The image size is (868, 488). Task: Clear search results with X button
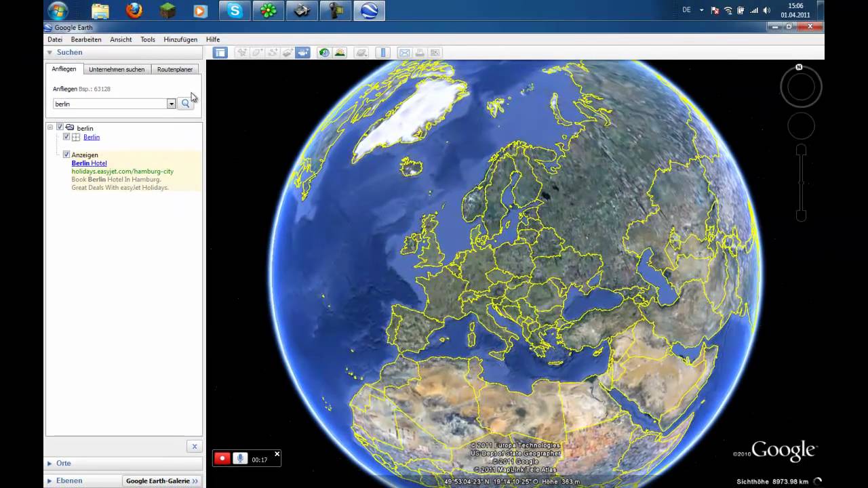click(194, 446)
